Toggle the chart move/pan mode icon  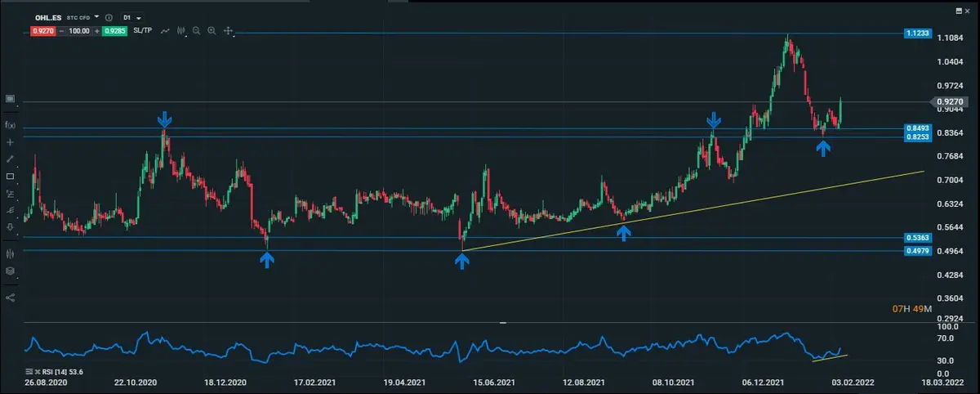coord(228,31)
